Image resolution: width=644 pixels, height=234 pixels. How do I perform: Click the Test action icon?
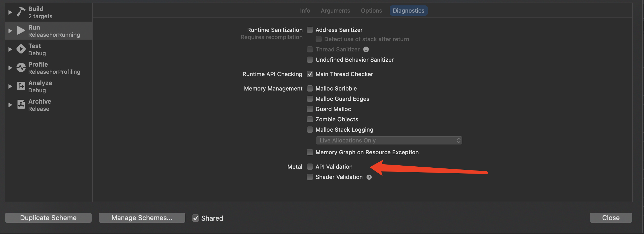[21, 49]
